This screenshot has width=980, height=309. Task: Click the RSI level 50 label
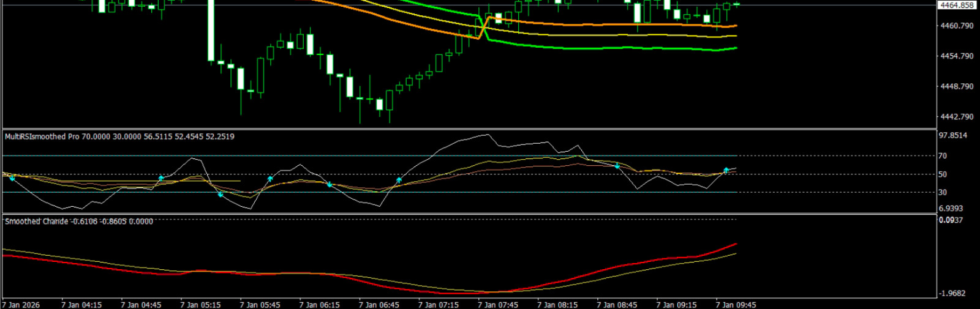click(x=943, y=174)
